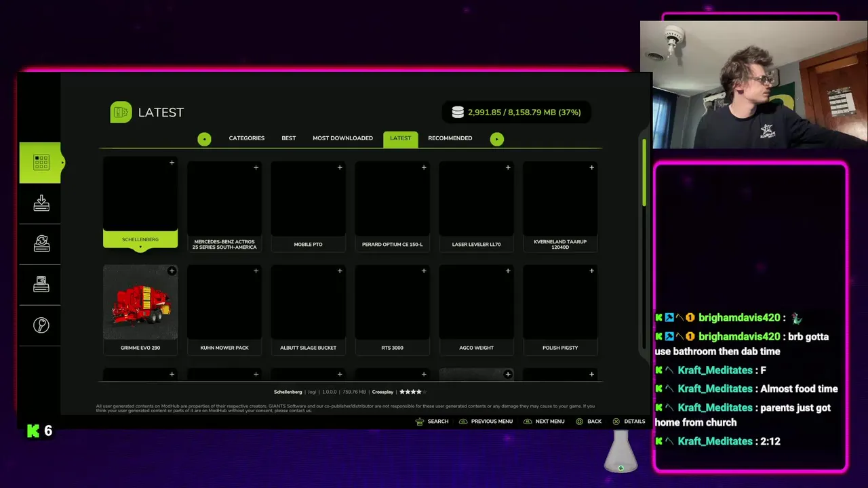Viewport: 868px width, 488px height.
Task: Open the updates sidebar icon
Action: tap(41, 243)
